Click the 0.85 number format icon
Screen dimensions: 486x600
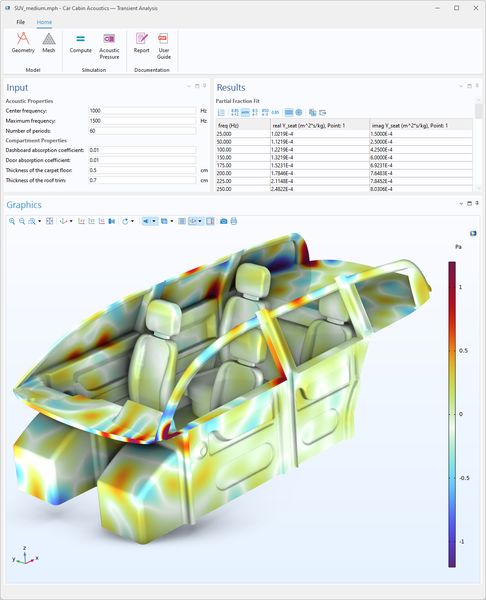pyautogui.click(x=275, y=112)
